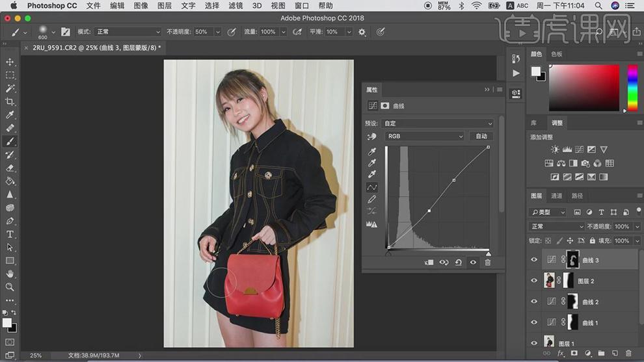Click the white point eyedropper in Curves
Image resolution: width=644 pixels, height=362 pixels.
(371, 174)
